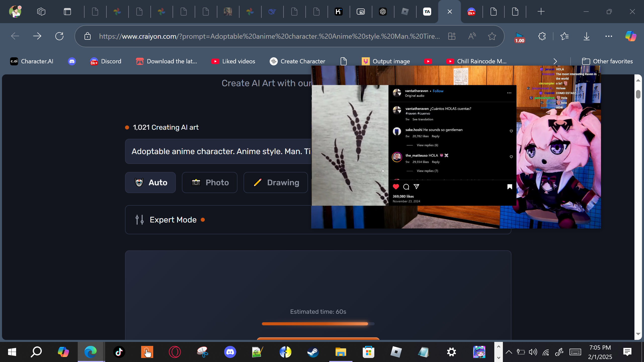This screenshot has height=362, width=644.
Task: Select the Photo style option
Action: coord(210,183)
